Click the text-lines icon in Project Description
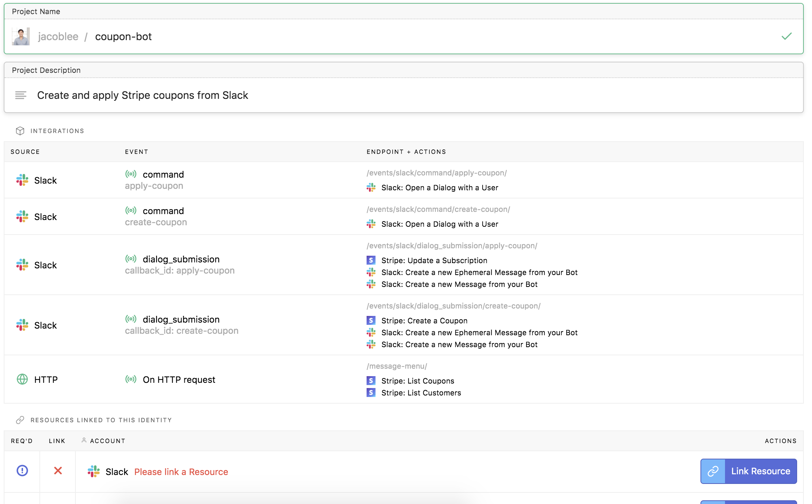The height and width of the screenshot is (504, 812). [x=21, y=96]
